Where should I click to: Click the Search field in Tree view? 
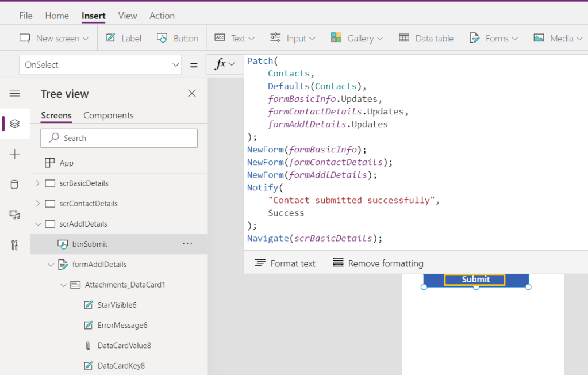(x=119, y=138)
